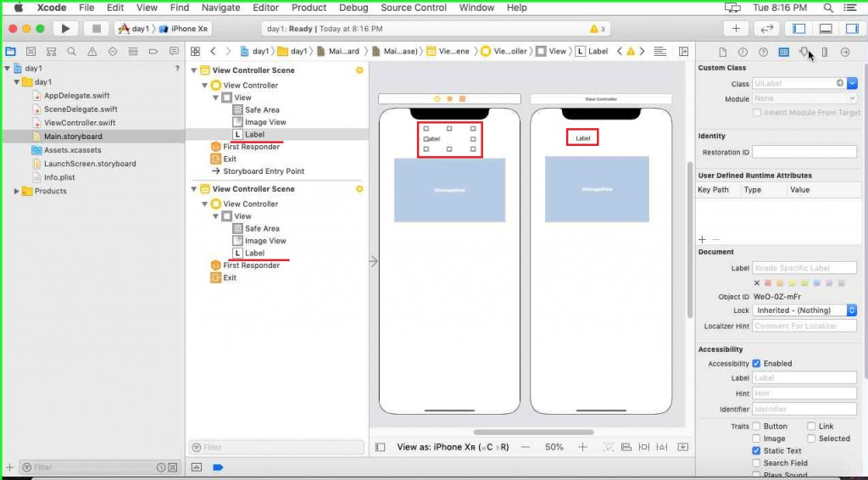Show the bottom Debug area
The height and width of the screenshot is (480, 868).
point(826,28)
